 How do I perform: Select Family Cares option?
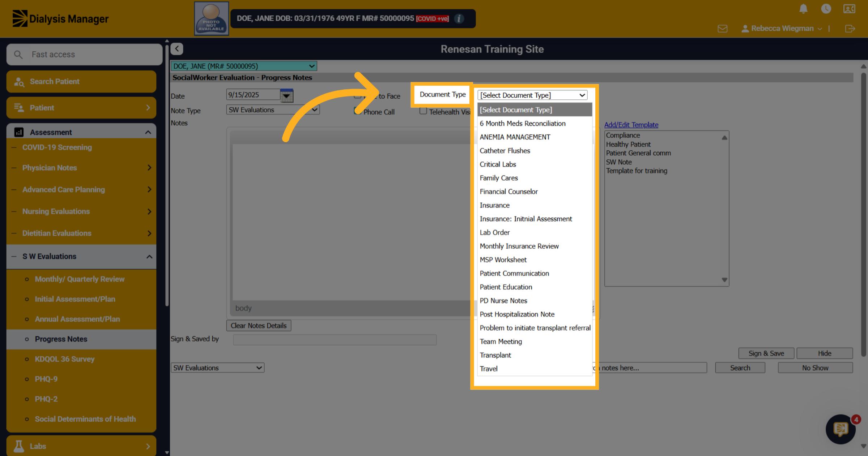coord(535,178)
